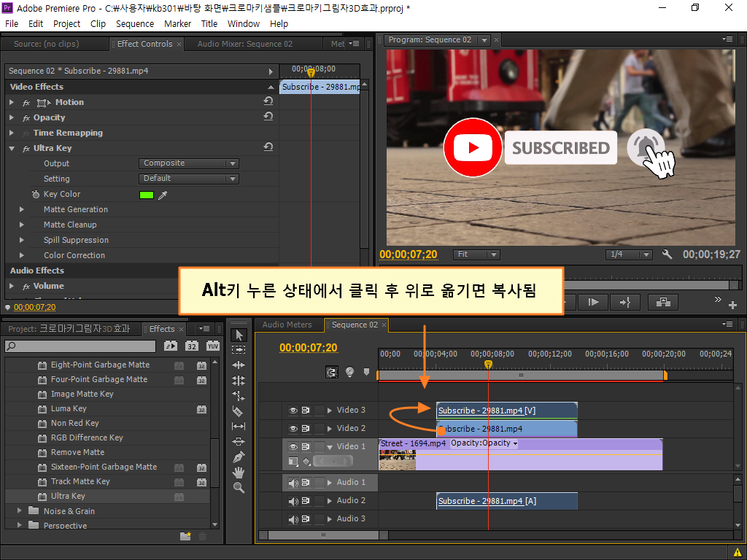Create a new custom bin in Effects

[x=185, y=536]
